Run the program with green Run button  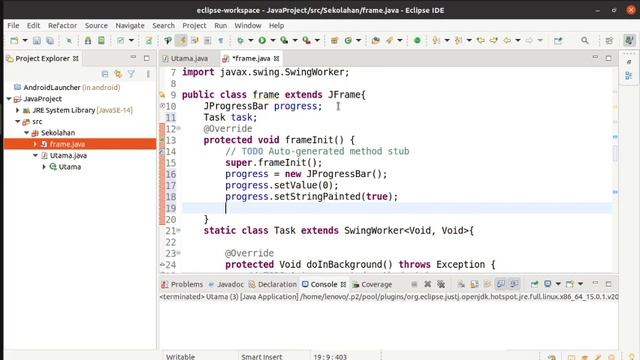pos(262,40)
